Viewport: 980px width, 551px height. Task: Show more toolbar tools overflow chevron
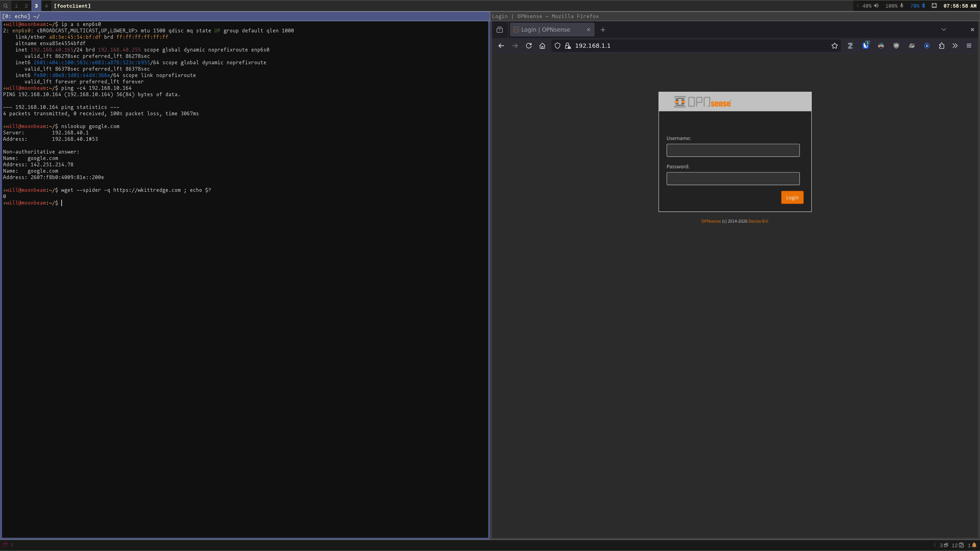955,46
